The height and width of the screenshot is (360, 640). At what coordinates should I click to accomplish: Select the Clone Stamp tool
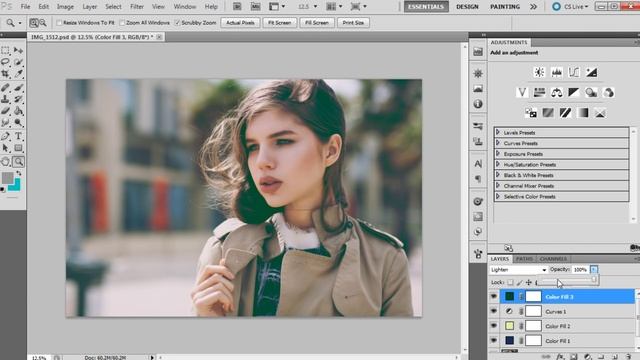pos(6,99)
